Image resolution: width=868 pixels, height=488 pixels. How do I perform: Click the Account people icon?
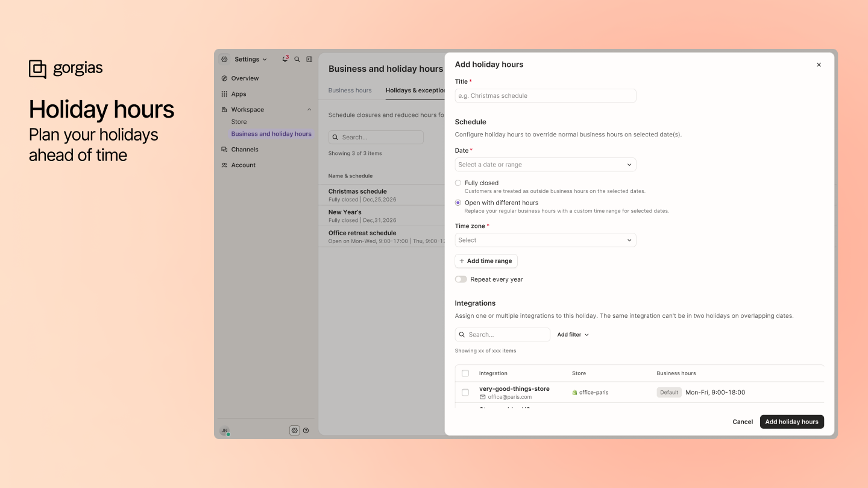pyautogui.click(x=224, y=165)
